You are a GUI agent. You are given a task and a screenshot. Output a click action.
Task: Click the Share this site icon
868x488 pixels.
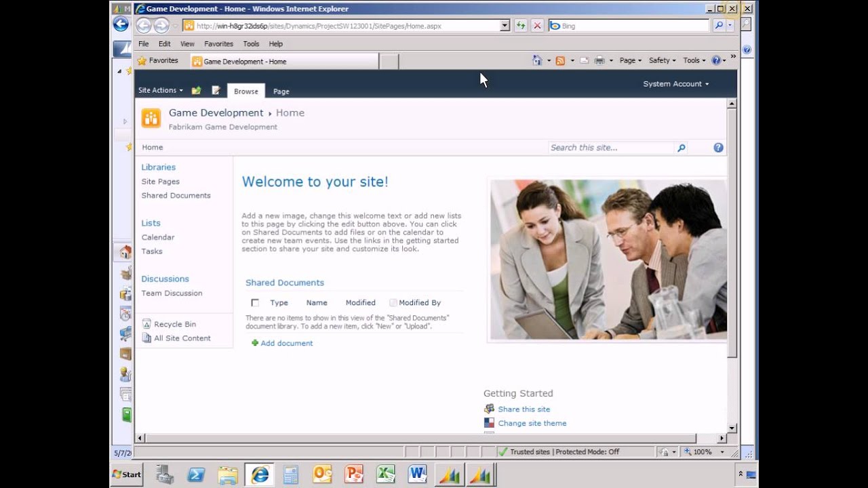point(489,409)
